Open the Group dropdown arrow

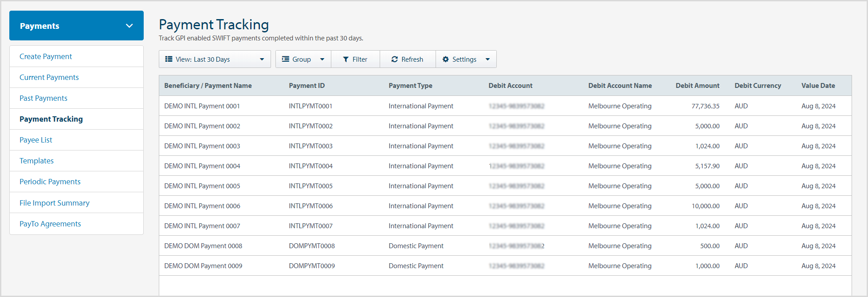tap(322, 59)
